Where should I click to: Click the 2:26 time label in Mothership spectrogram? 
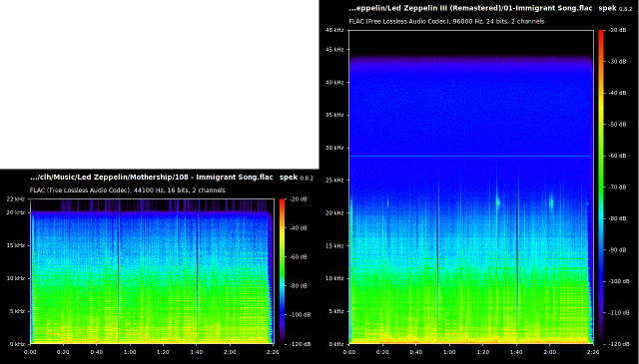pos(273,352)
